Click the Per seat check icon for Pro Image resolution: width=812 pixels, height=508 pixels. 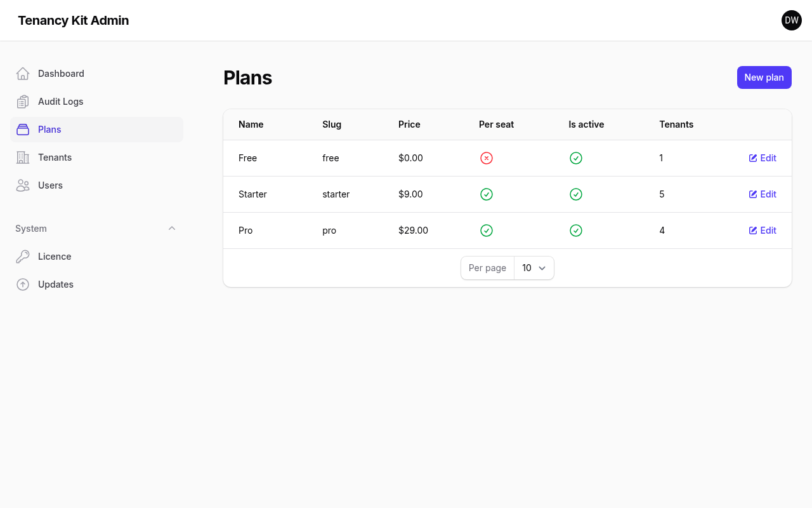click(487, 231)
